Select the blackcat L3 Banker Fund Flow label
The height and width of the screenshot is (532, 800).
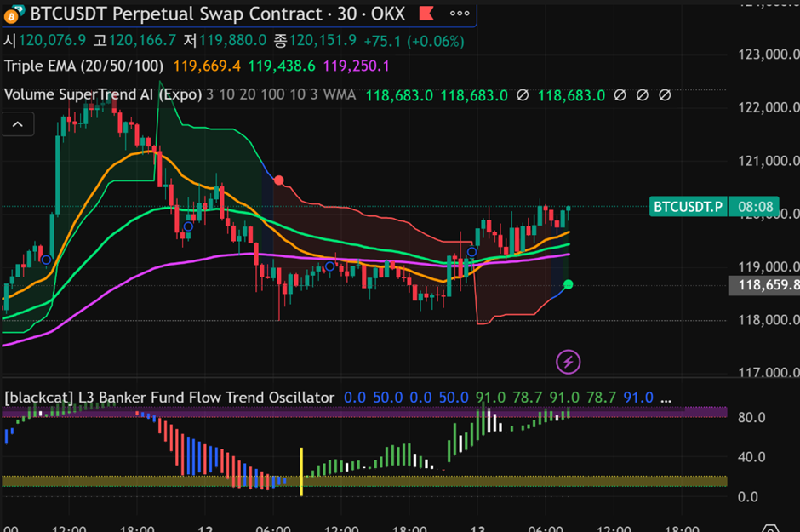click(x=169, y=398)
